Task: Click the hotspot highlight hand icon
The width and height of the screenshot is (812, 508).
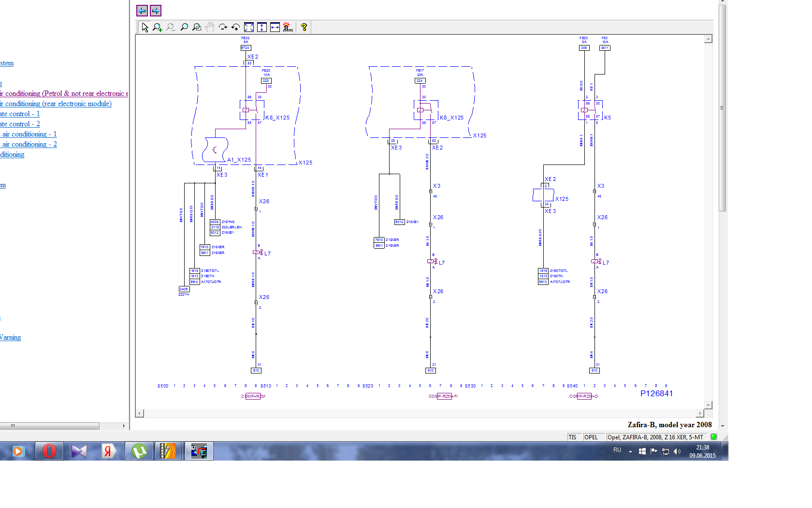Action: [x=288, y=28]
